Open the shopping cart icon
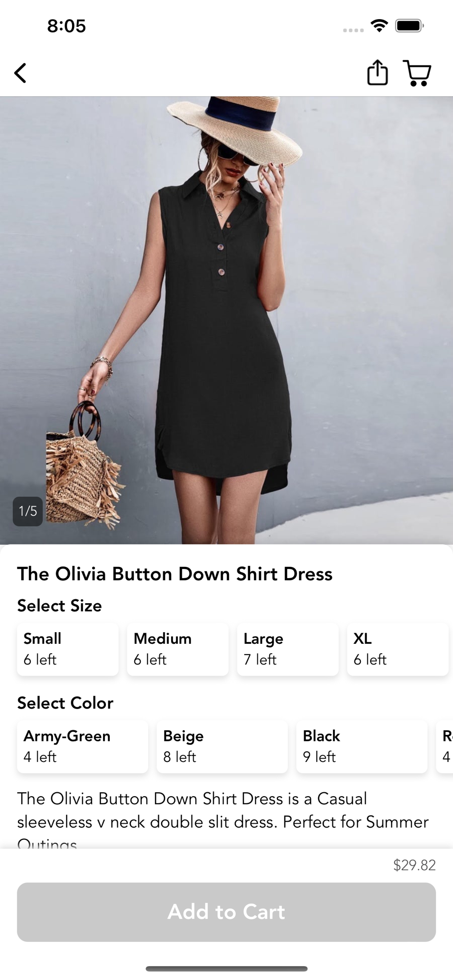Viewport: 453px width, 980px height. (417, 73)
